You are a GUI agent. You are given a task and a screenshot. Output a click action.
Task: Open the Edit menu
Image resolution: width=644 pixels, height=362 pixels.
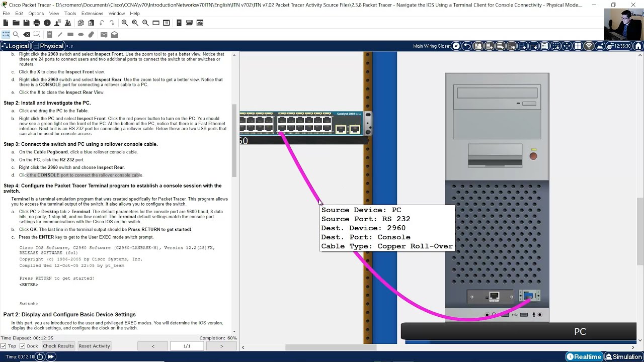(x=19, y=14)
